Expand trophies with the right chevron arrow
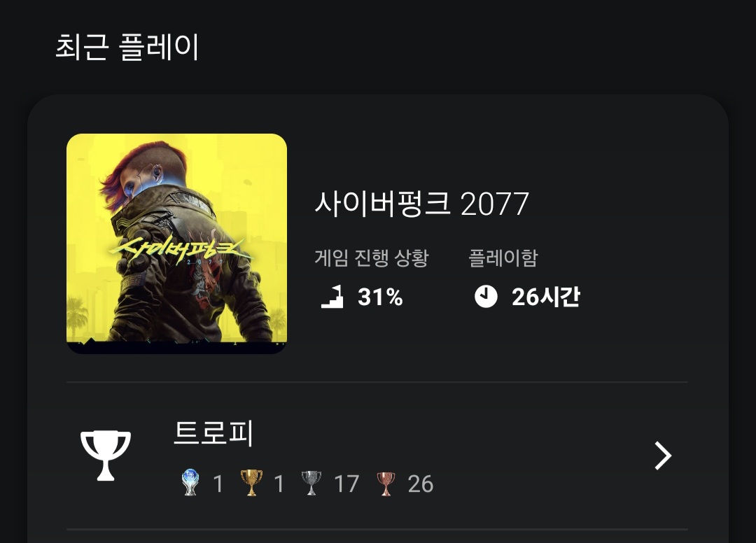 663,456
